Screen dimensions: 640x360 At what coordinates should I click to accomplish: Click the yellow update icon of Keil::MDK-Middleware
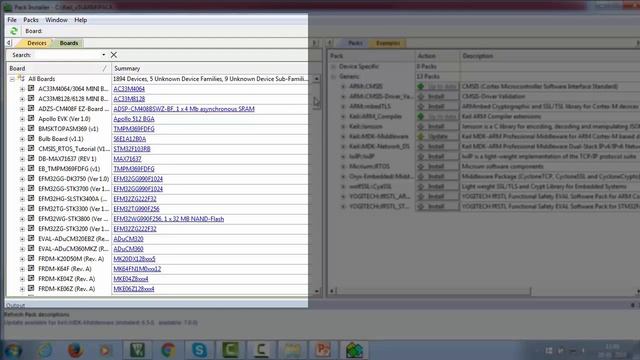[x=421, y=136]
